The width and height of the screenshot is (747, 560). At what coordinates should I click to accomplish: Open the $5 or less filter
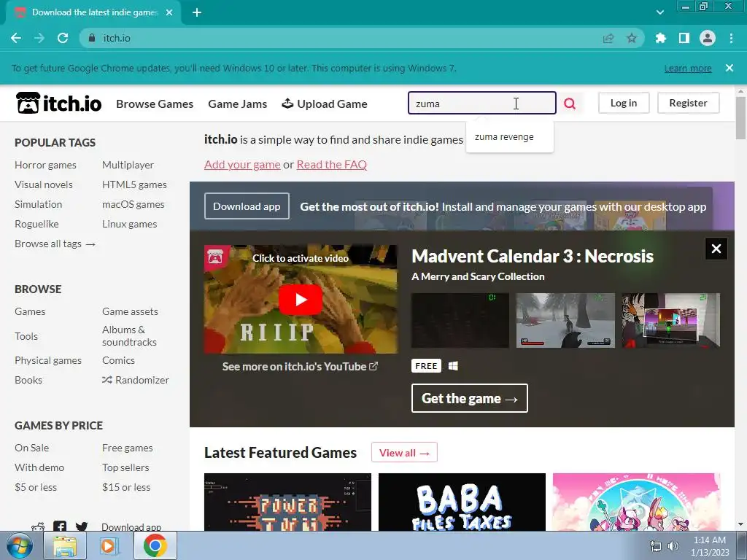tap(36, 487)
